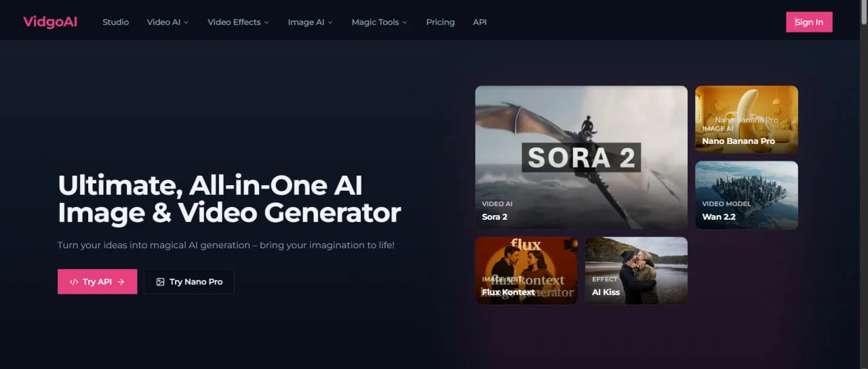Click the Try Nano Pro button
This screenshot has height=369, width=868.
[189, 281]
